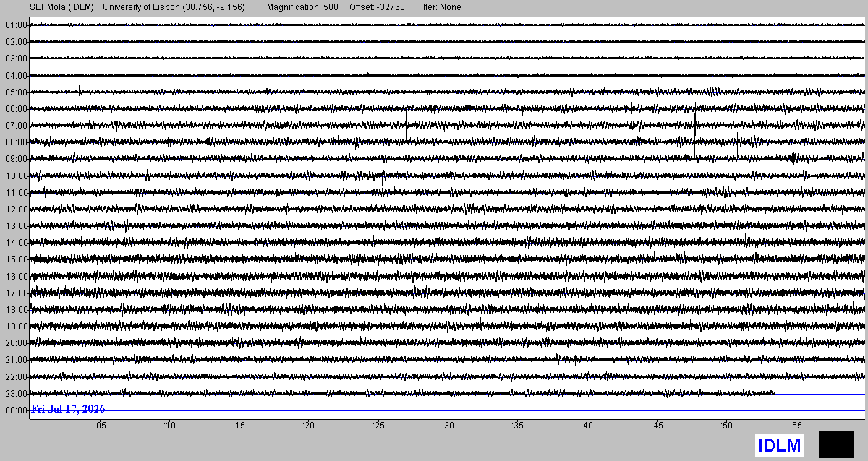Click the 07:00 hour label
This screenshot has width=868, height=461.
pyautogui.click(x=16, y=126)
